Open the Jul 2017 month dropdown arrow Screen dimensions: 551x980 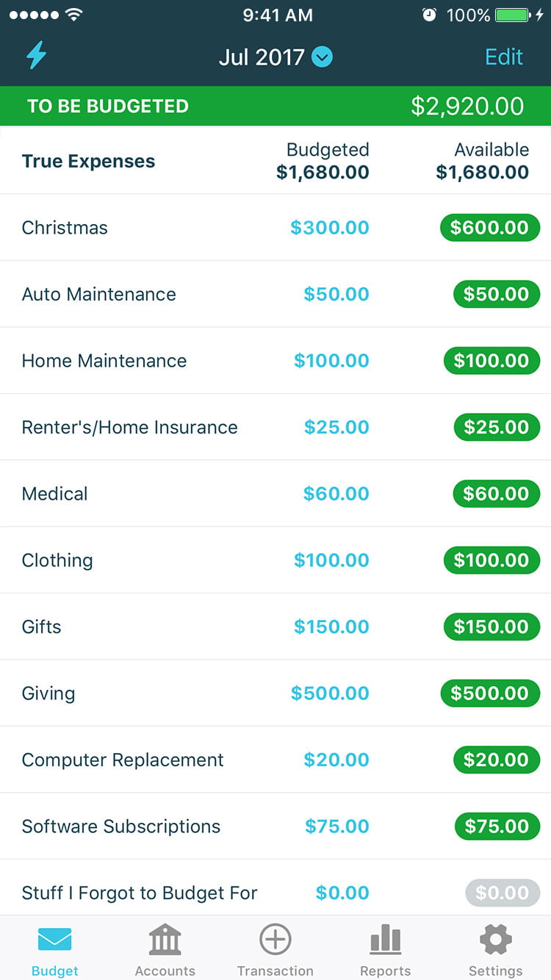[x=322, y=57]
